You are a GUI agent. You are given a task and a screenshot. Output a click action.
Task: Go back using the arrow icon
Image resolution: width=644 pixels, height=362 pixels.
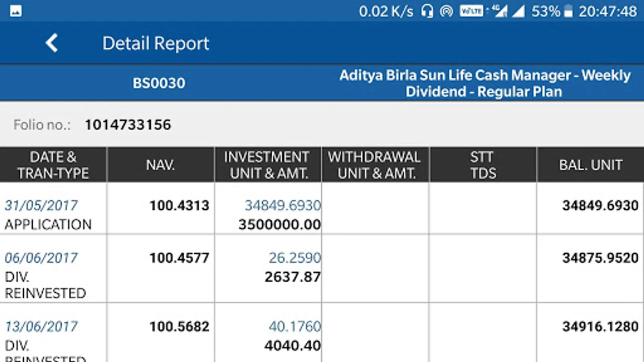pyautogui.click(x=52, y=43)
